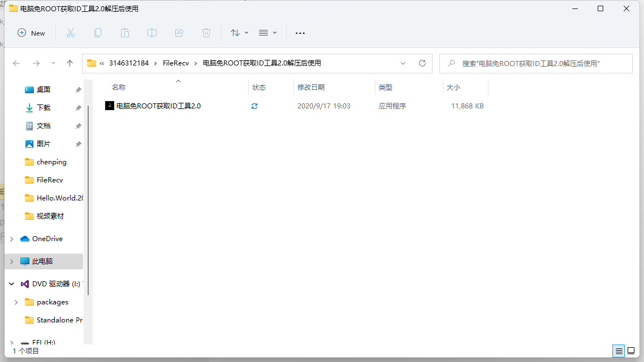Click the folder icon in address bar
Viewport: 644px width, 362px height.
(x=92, y=63)
